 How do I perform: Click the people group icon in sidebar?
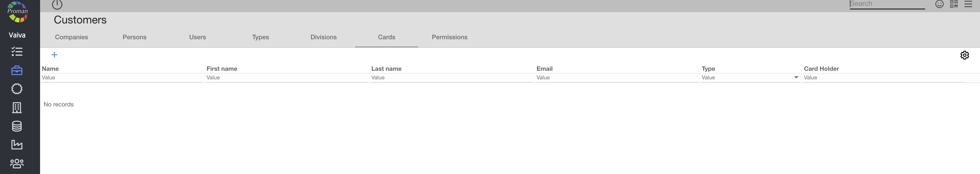(x=17, y=163)
